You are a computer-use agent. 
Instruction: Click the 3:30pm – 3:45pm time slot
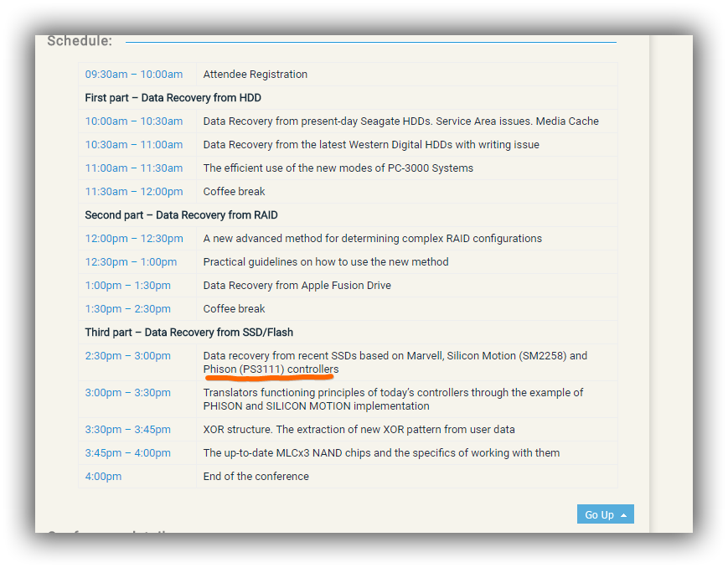127,430
